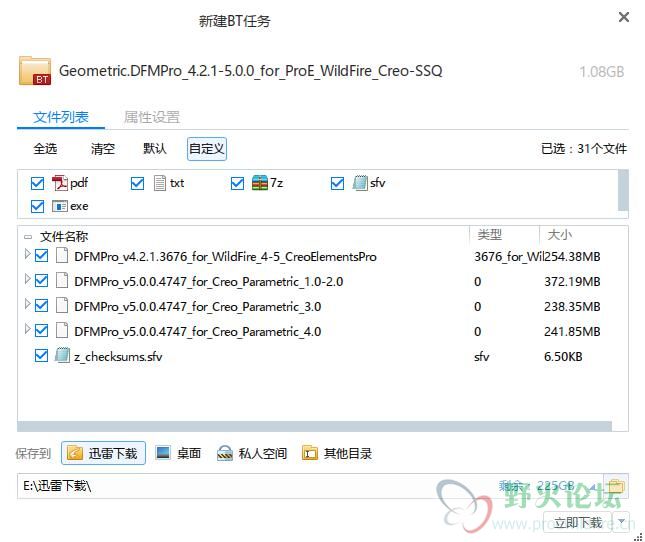Click the BT folder icon beside torrent name
The image size is (645, 542).
[35, 71]
